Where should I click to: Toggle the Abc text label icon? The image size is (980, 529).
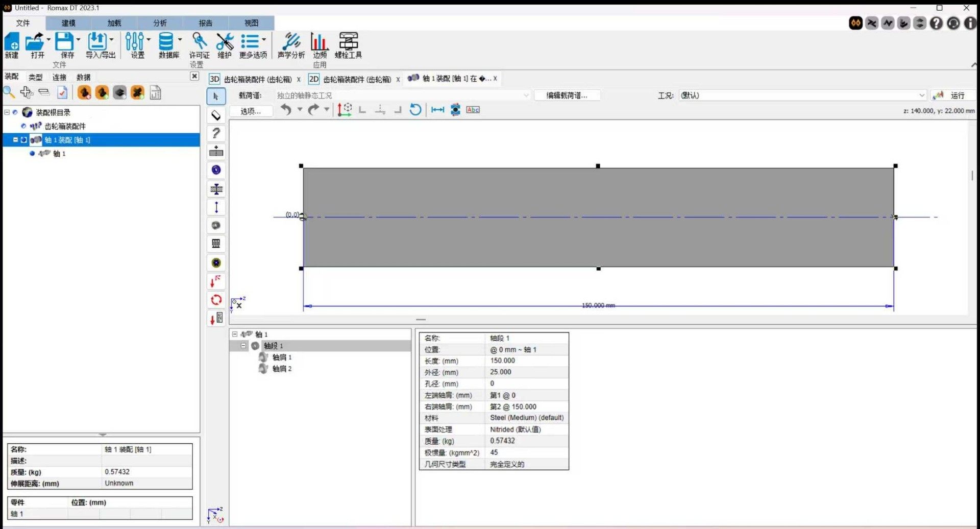click(x=473, y=110)
